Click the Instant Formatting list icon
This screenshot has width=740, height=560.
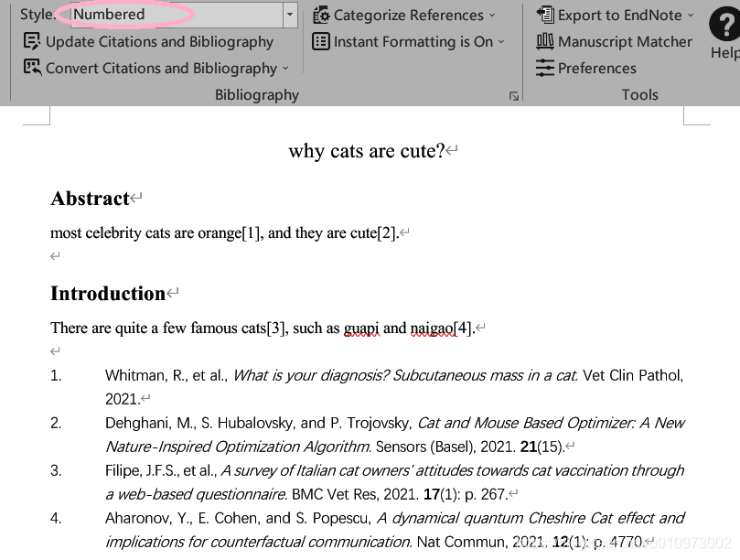coord(321,41)
